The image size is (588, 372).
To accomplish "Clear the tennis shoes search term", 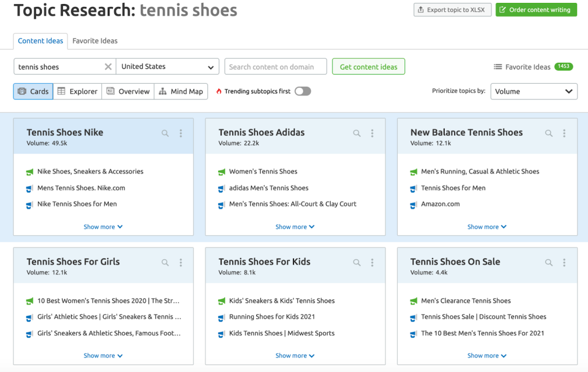I will [108, 67].
